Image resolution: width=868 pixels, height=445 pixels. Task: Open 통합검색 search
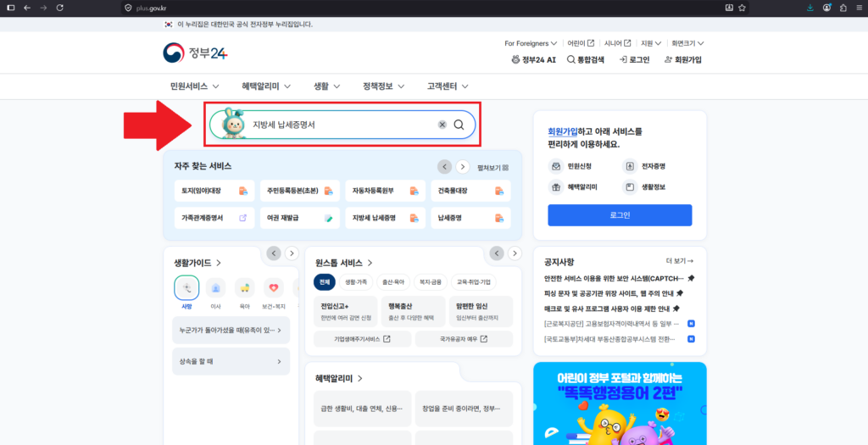[x=586, y=60]
